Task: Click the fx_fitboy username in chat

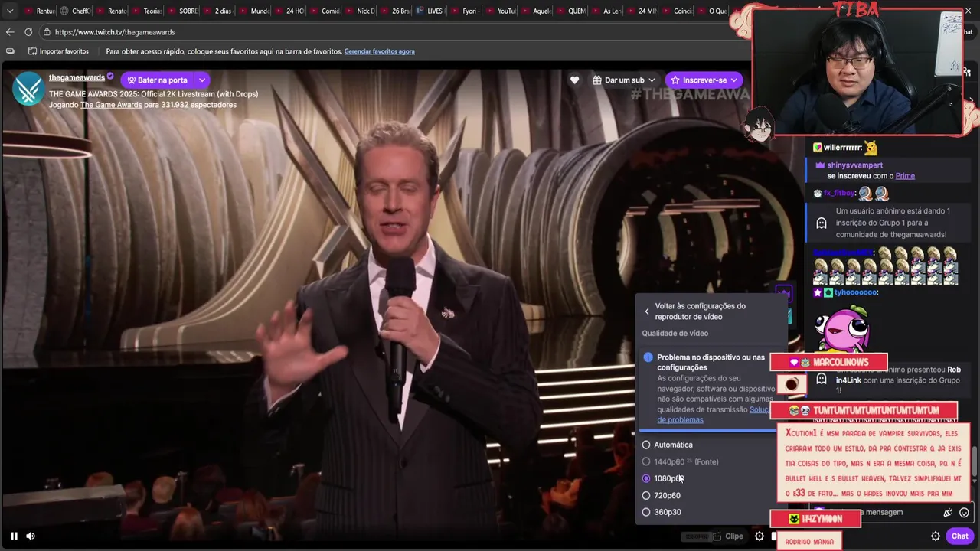Action: click(x=838, y=193)
